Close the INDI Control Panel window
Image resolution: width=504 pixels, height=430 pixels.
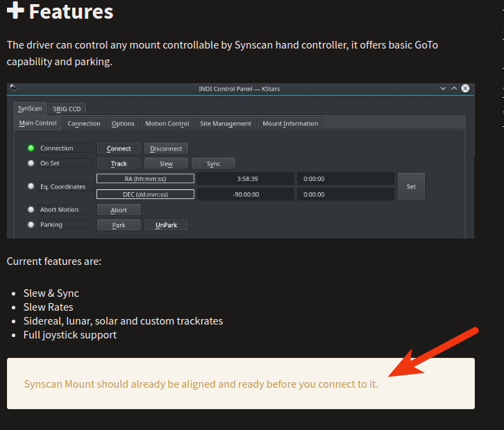pos(465,89)
